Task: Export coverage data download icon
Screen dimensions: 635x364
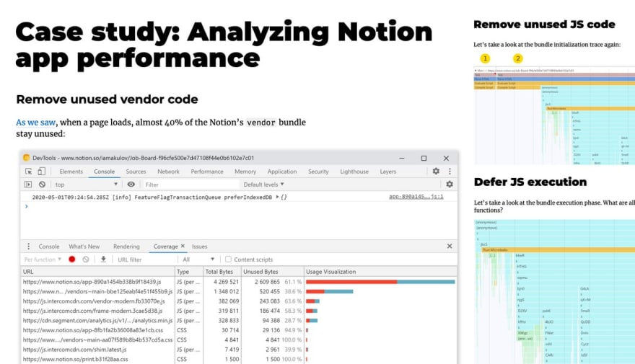Action: click(103, 259)
